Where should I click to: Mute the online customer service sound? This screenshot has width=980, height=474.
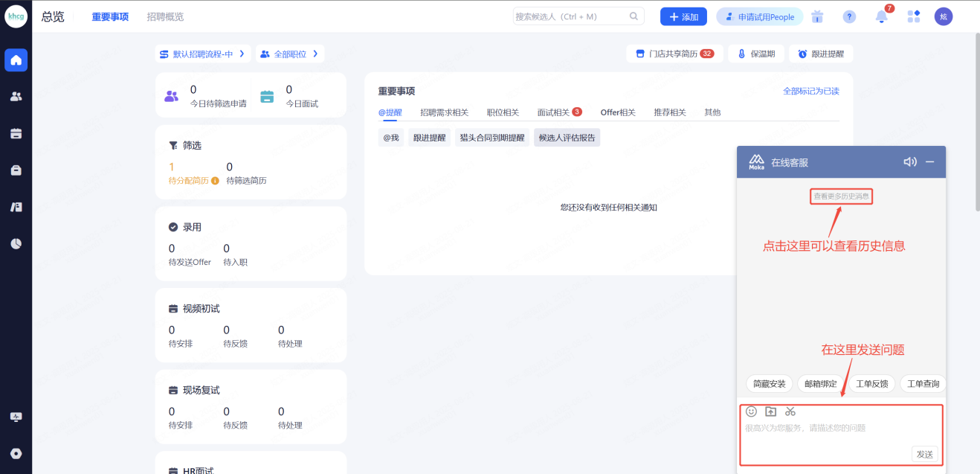909,161
